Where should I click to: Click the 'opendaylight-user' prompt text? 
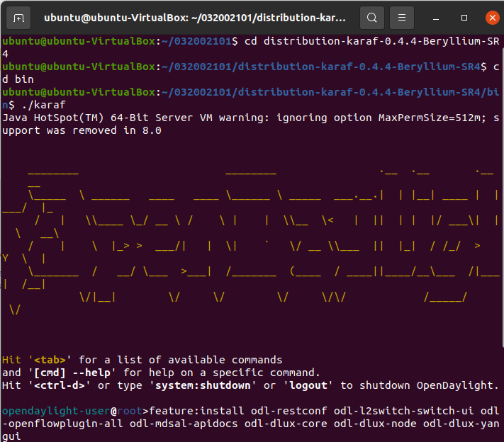tap(56, 411)
